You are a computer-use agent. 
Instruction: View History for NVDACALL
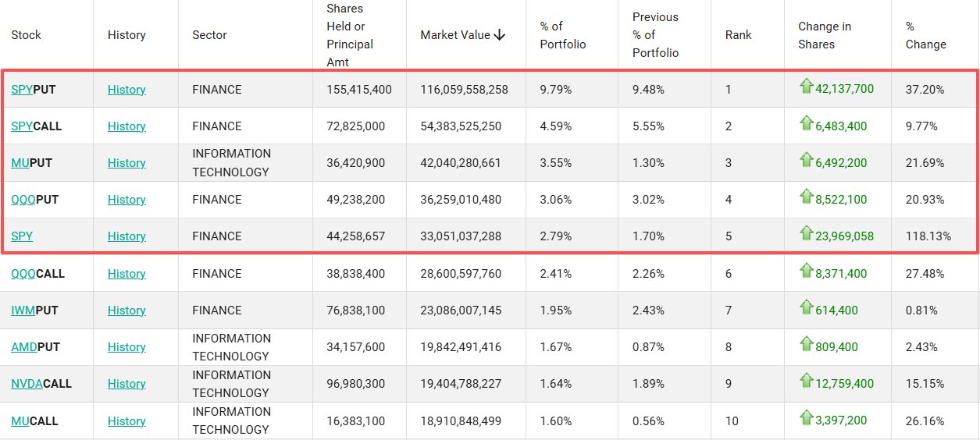[x=127, y=384]
